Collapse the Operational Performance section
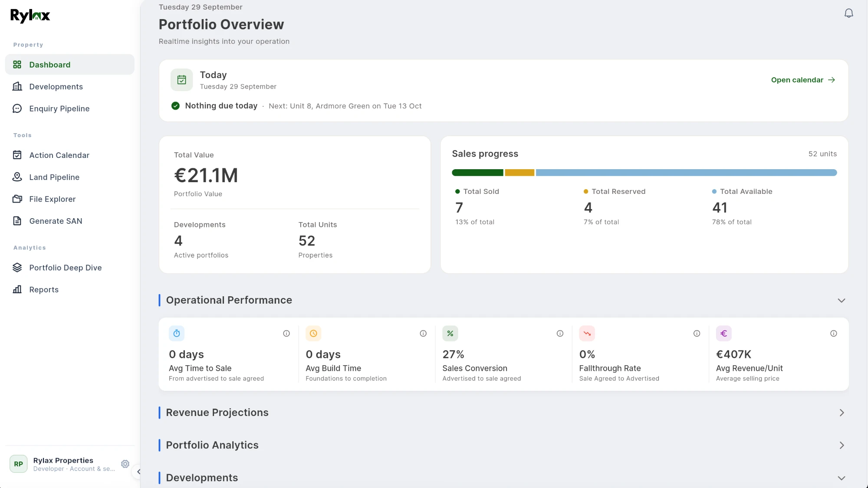Image resolution: width=868 pixels, height=488 pixels. pyautogui.click(x=842, y=301)
